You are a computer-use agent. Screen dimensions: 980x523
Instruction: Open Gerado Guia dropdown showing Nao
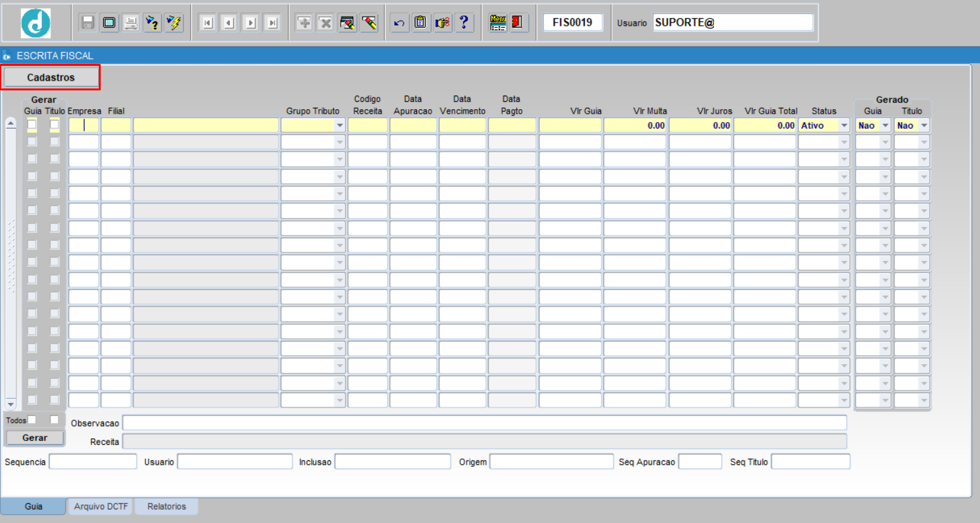tap(885, 125)
